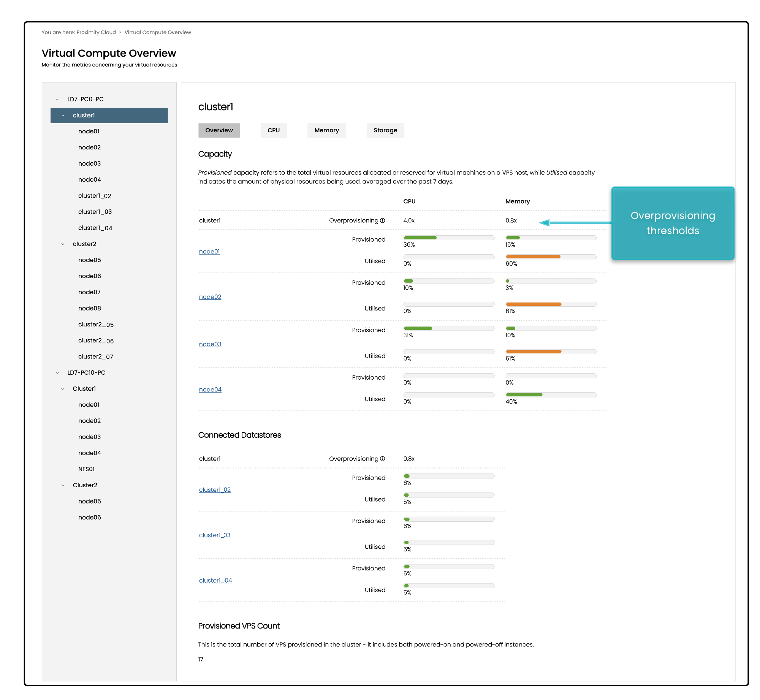Viewport: 760px width, 700px height.
Task: Switch to the CPU tab
Action: 273,130
